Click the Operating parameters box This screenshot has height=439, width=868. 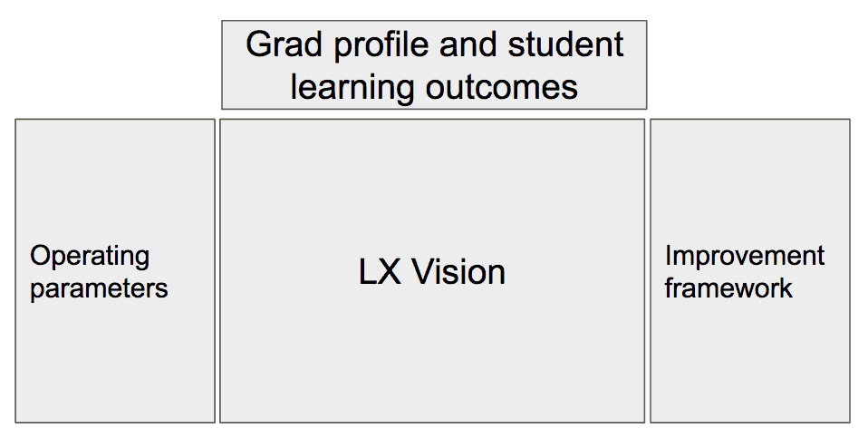(x=115, y=270)
